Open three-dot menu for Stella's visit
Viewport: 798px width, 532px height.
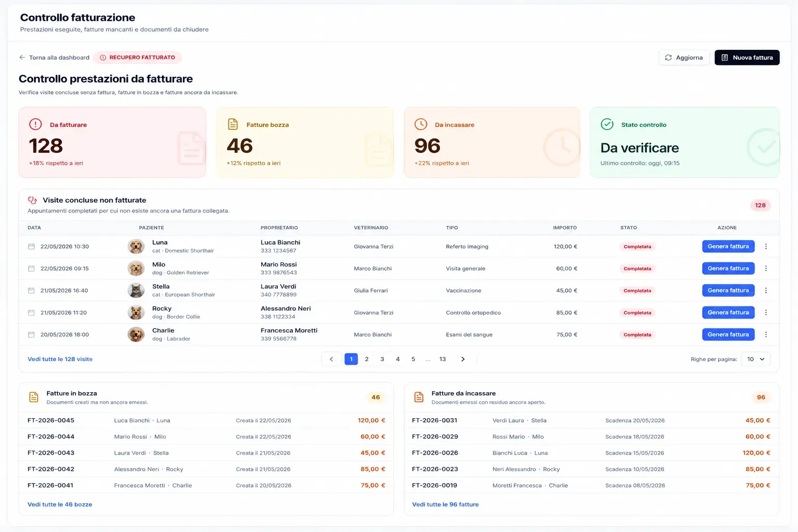pyautogui.click(x=766, y=290)
